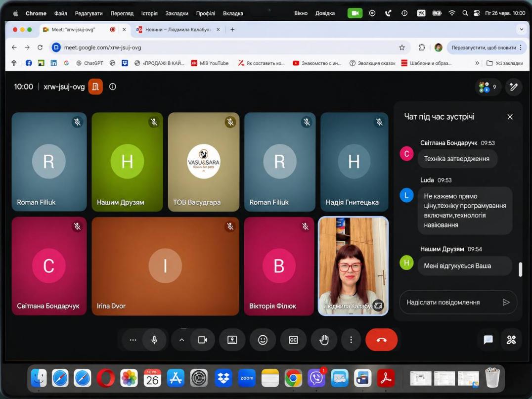
Task: Click the self-view layout icon on video
Action: click(x=378, y=306)
